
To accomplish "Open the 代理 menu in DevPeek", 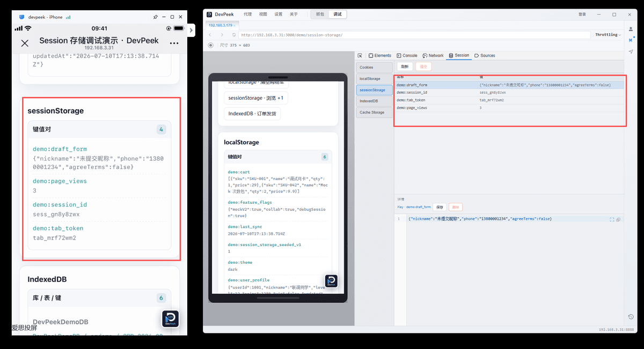I will [x=247, y=14].
